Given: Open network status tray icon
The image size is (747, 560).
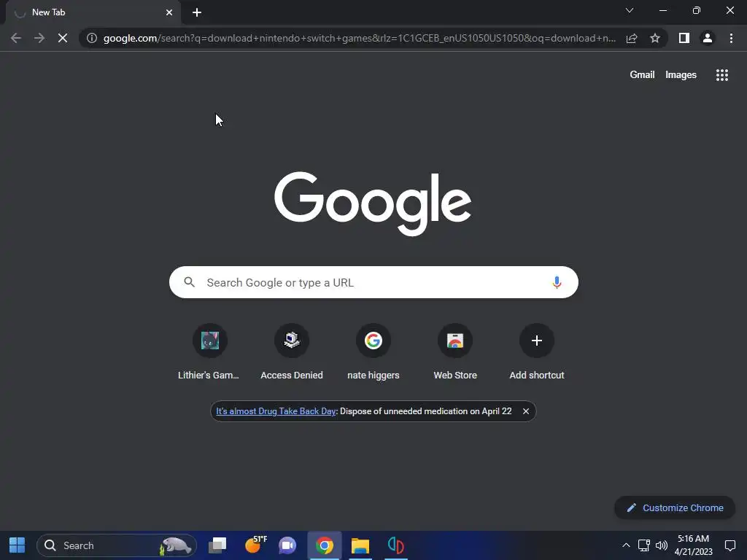Looking at the screenshot, I should (643, 545).
